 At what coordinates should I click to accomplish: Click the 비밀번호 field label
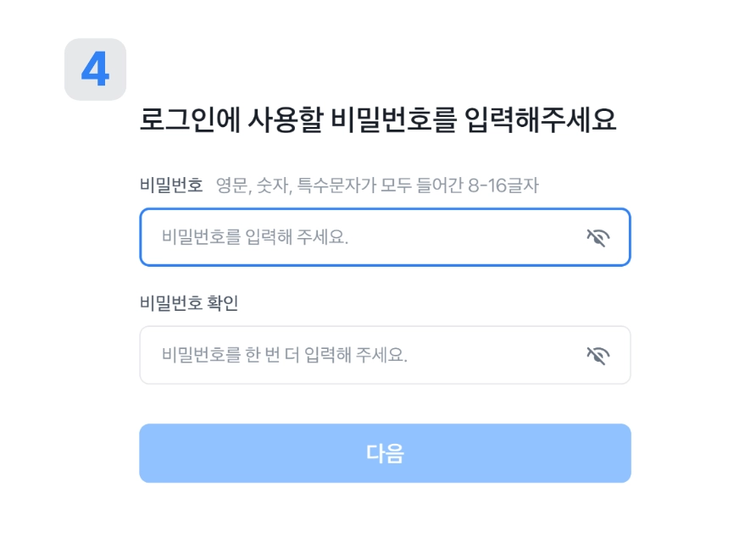(x=171, y=185)
